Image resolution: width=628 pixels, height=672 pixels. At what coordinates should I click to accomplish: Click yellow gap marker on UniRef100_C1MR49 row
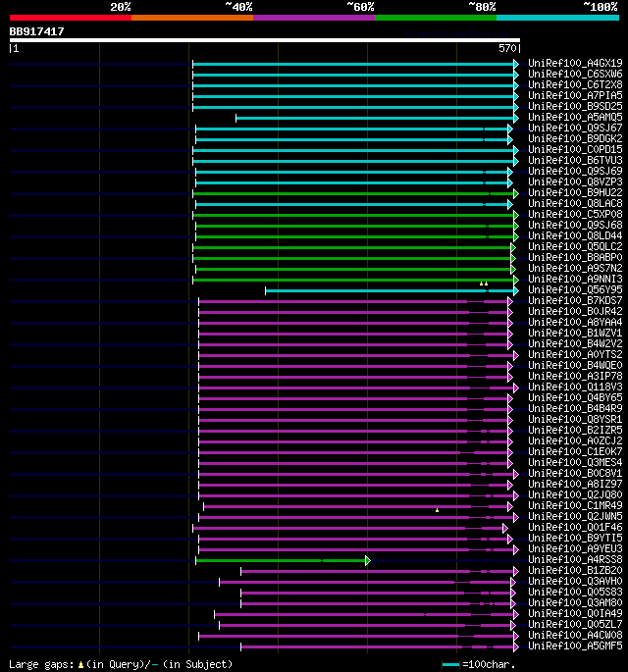437,510
